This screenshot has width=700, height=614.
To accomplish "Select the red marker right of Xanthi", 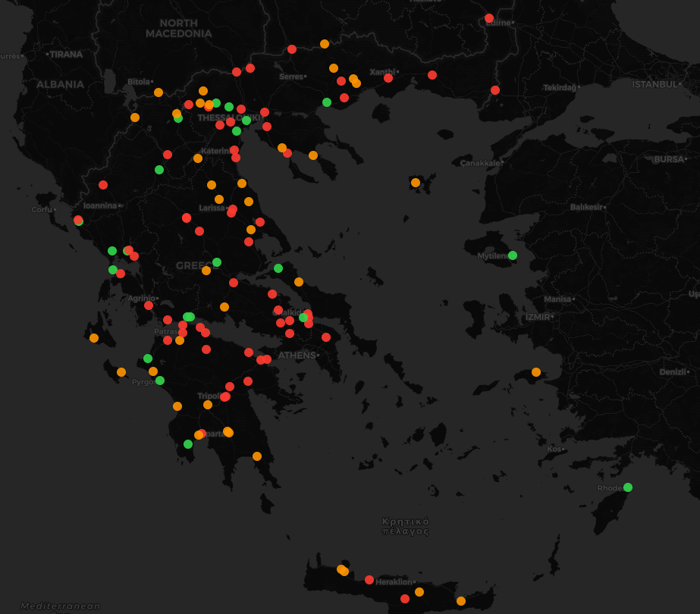I will [432, 75].
